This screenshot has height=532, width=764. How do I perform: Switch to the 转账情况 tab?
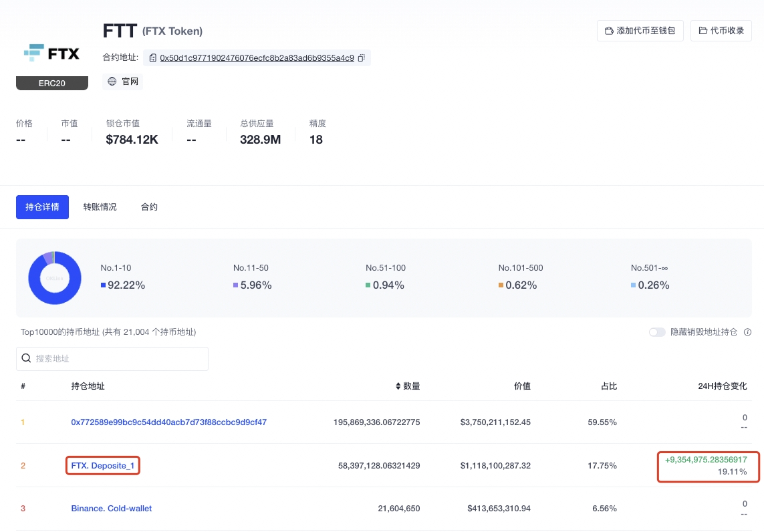coord(100,207)
